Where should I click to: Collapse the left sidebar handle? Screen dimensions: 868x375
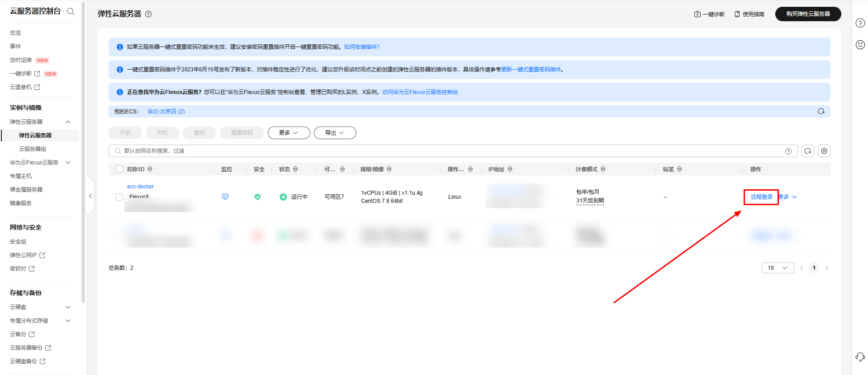point(90,196)
